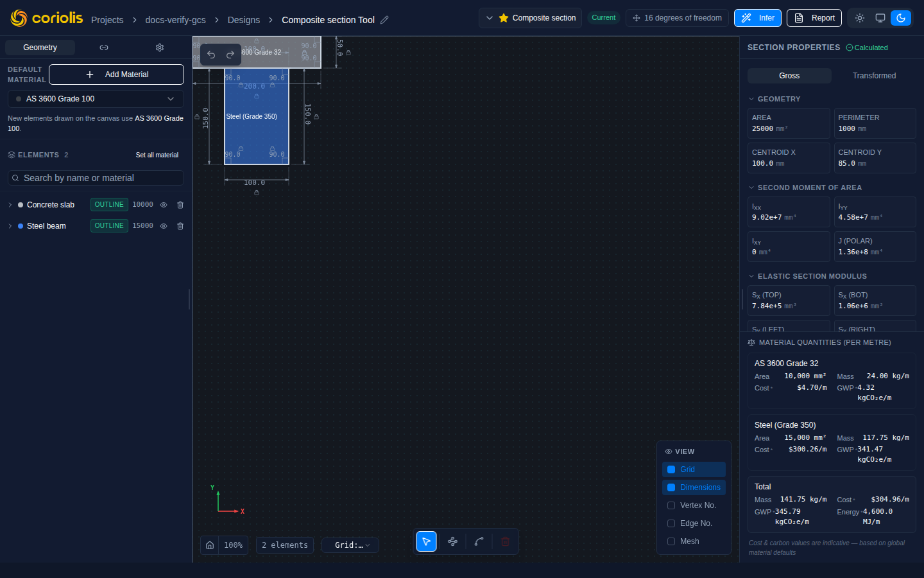924x578 pixels.
Task: Open the Report button
Action: [x=815, y=18]
